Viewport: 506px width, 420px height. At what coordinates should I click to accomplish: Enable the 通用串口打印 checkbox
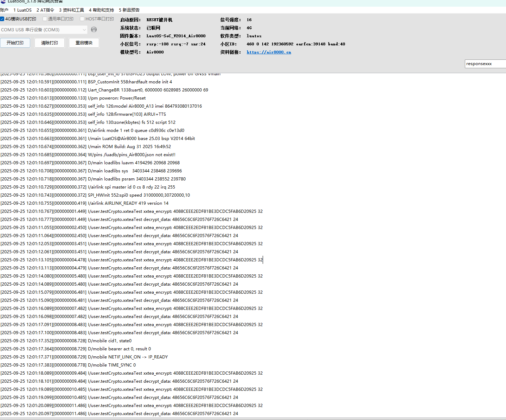pos(45,19)
